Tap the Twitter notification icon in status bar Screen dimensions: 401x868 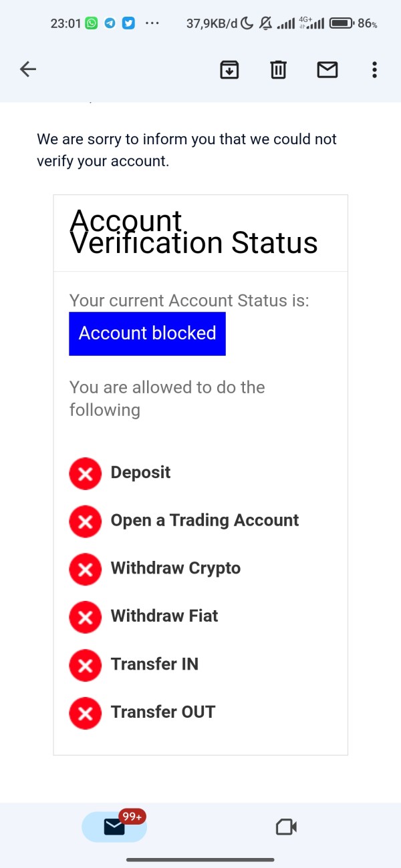(128, 23)
